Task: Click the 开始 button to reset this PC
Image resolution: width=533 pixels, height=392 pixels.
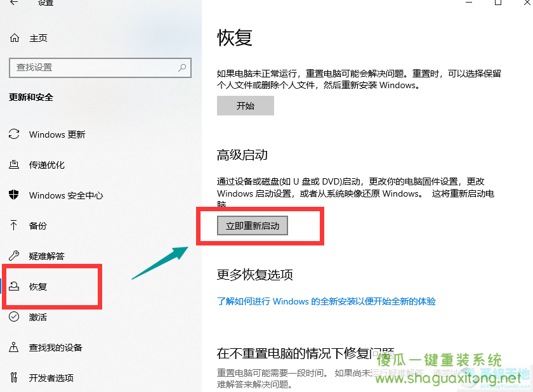Action: pyautogui.click(x=246, y=106)
